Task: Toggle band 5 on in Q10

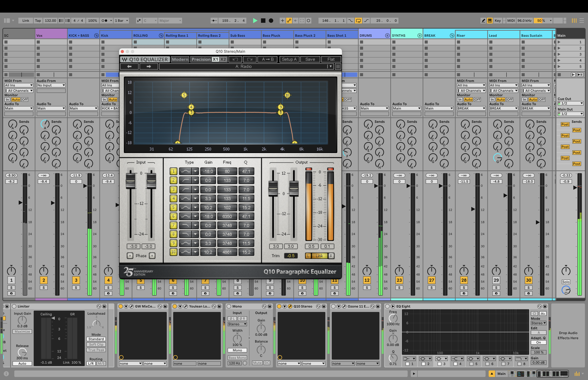Action: [x=173, y=208]
